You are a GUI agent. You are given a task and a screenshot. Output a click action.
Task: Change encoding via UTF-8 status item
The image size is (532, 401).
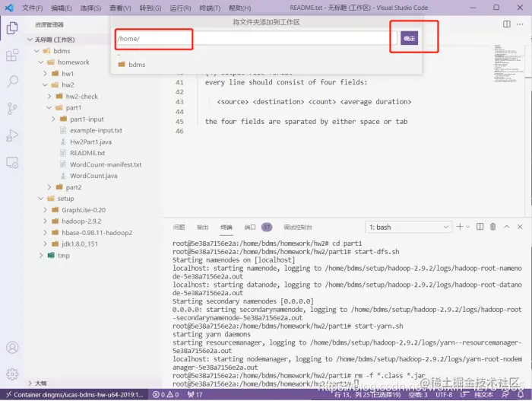tap(444, 395)
